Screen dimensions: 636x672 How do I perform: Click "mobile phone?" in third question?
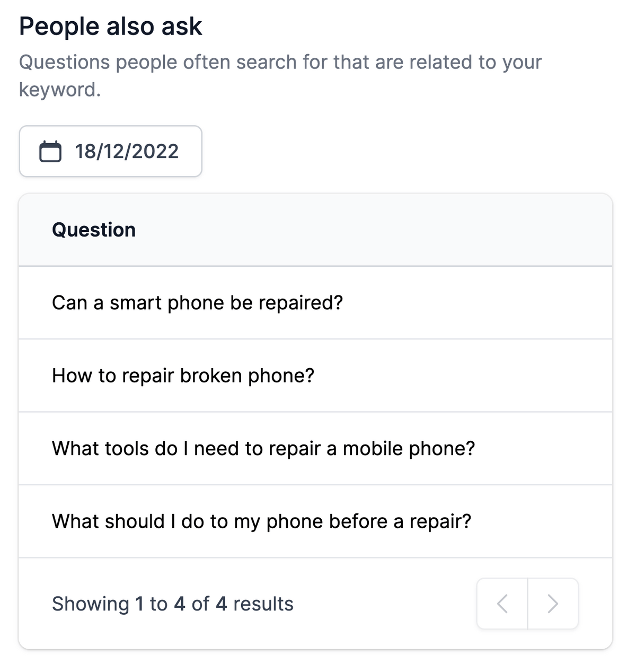click(409, 448)
